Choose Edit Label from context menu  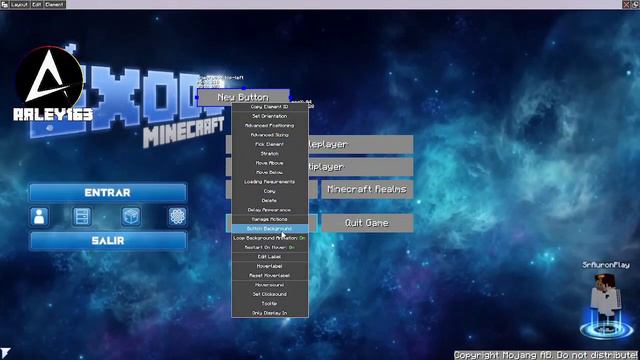tap(270, 257)
